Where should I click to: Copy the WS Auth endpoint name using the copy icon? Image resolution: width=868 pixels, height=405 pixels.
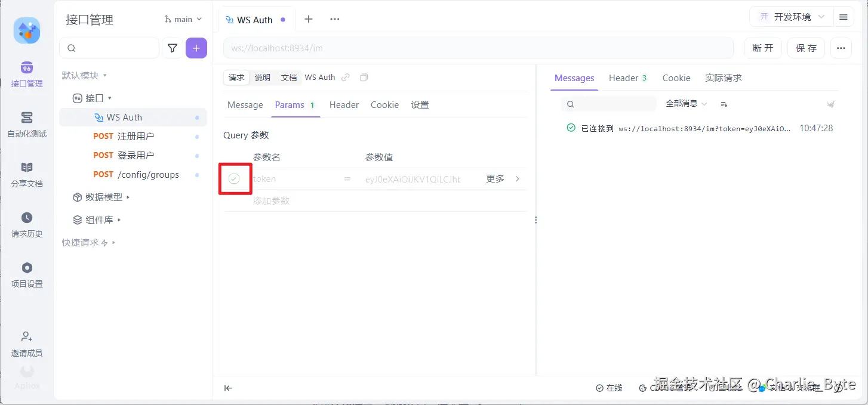tap(364, 77)
